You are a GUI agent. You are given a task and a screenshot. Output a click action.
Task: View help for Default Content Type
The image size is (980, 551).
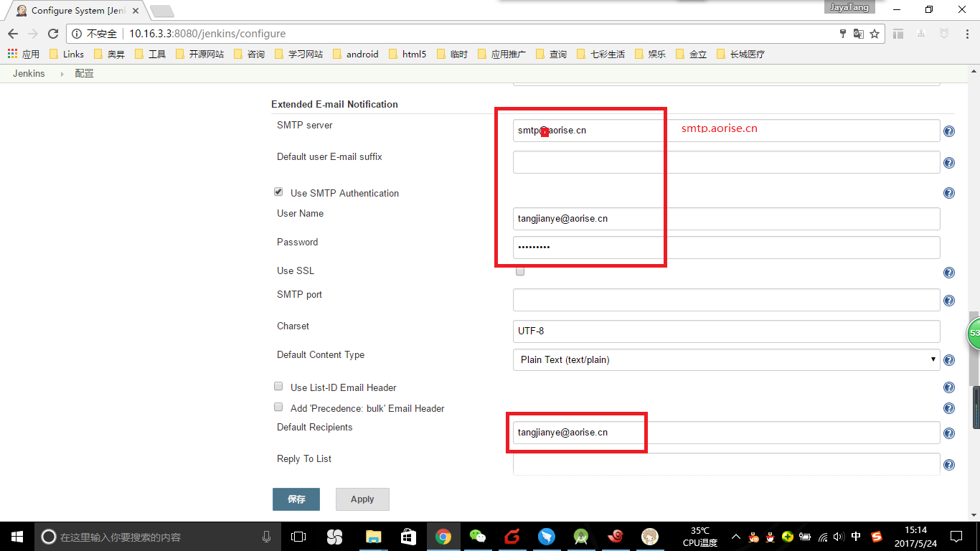(x=949, y=361)
